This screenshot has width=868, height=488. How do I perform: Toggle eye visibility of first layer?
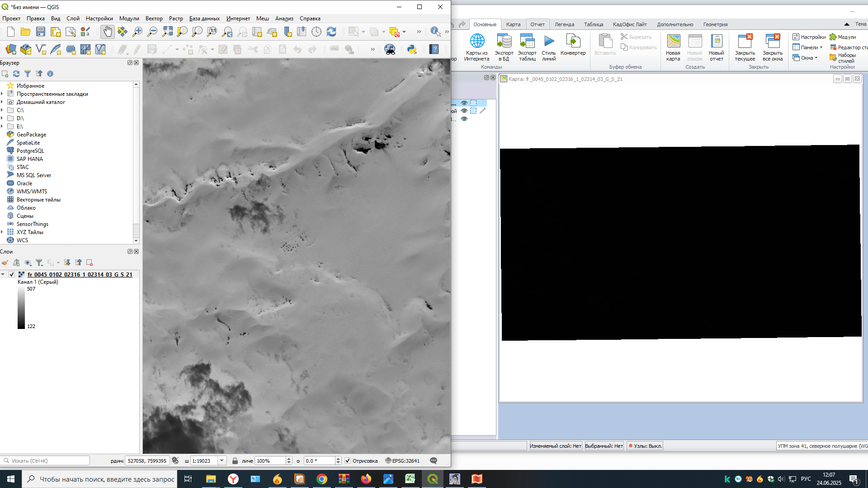[x=464, y=103]
